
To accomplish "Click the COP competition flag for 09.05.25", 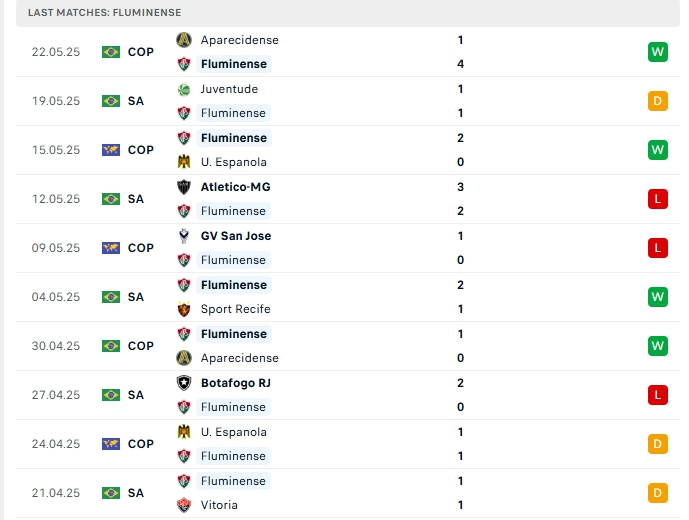I will pyautogui.click(x=111, y=248).
